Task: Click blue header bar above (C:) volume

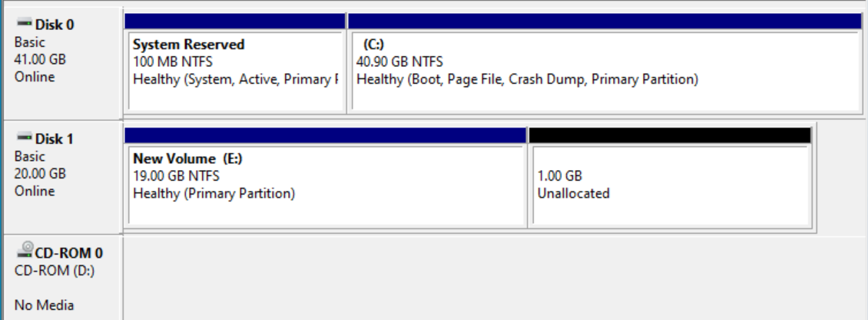Action: 605,21
